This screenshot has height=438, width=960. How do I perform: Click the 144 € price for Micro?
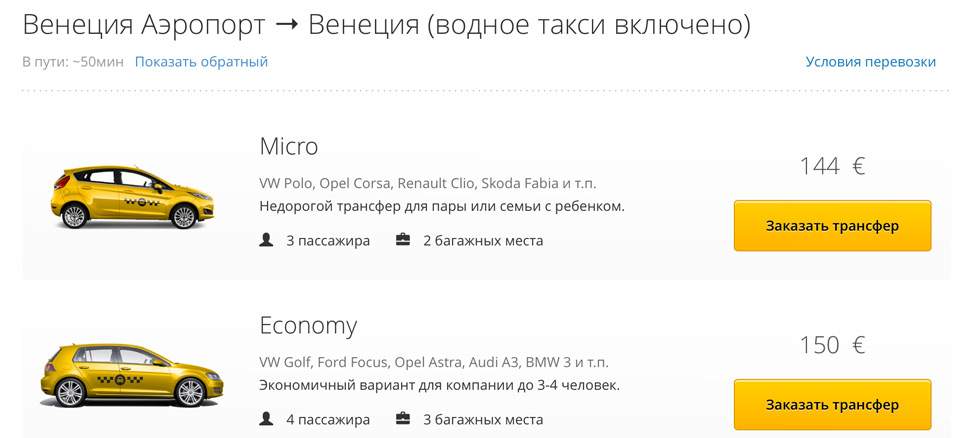(832, 167)
